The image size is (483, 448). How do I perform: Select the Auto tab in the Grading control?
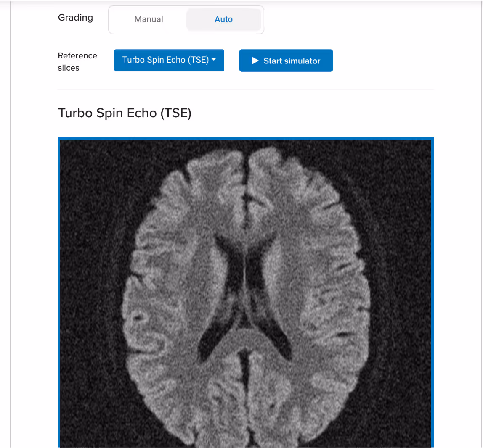click(223, 19)
